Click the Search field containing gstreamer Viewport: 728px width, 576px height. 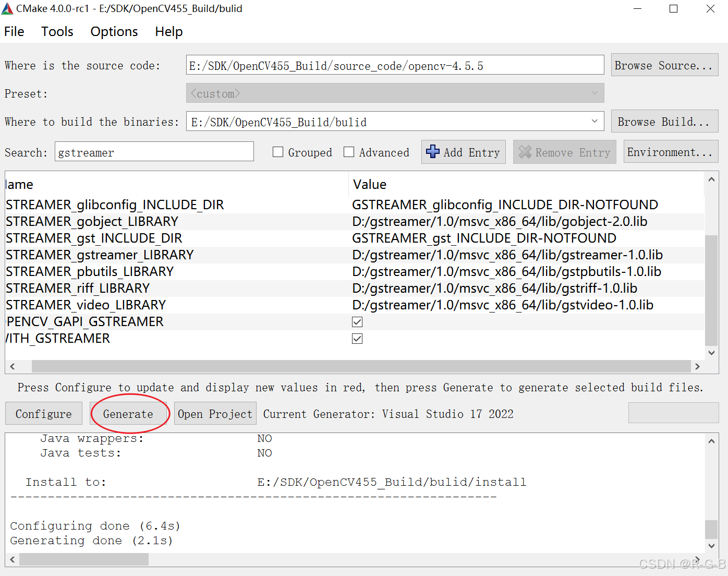coord(154,152)
